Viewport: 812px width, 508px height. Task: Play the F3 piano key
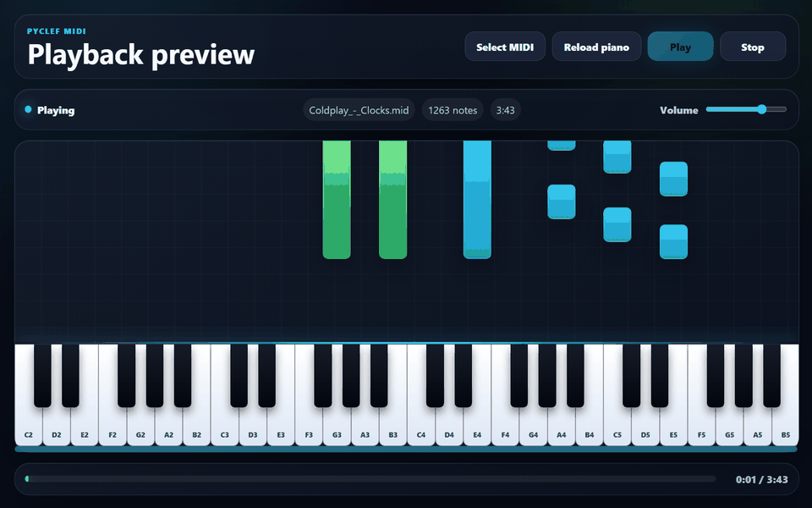[x=309, y=428]
